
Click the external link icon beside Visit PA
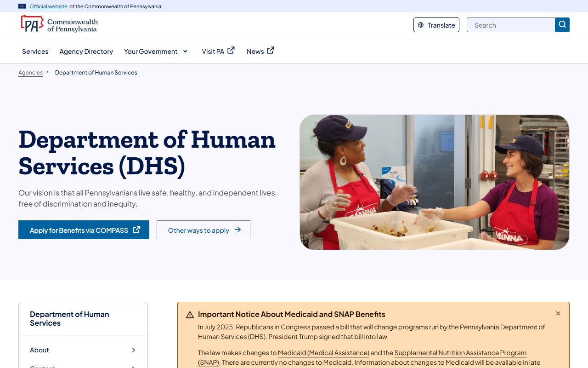[x=231, y=51]
